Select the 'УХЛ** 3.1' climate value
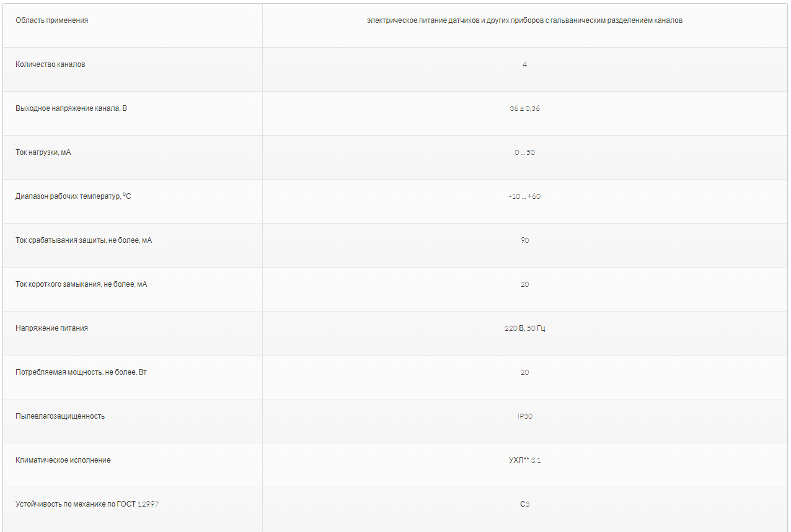Image resolution: width=791 pixels, height=532 pixels. [x=524, y=460]
